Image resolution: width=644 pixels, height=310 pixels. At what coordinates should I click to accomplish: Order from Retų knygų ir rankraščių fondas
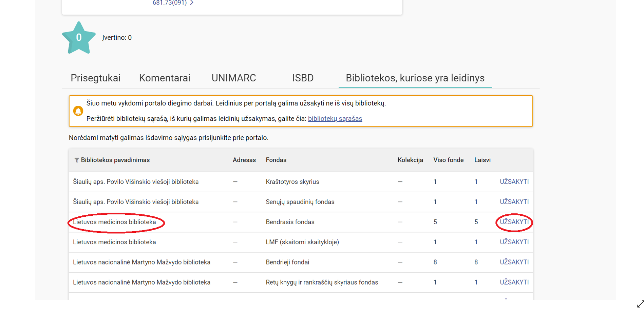click(514, 282)
